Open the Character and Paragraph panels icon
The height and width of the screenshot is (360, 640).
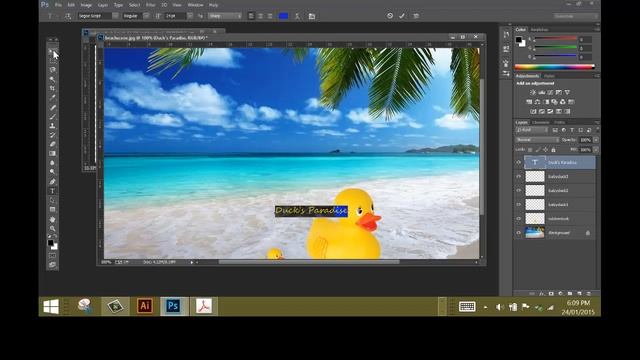click(x=312, y=16)
